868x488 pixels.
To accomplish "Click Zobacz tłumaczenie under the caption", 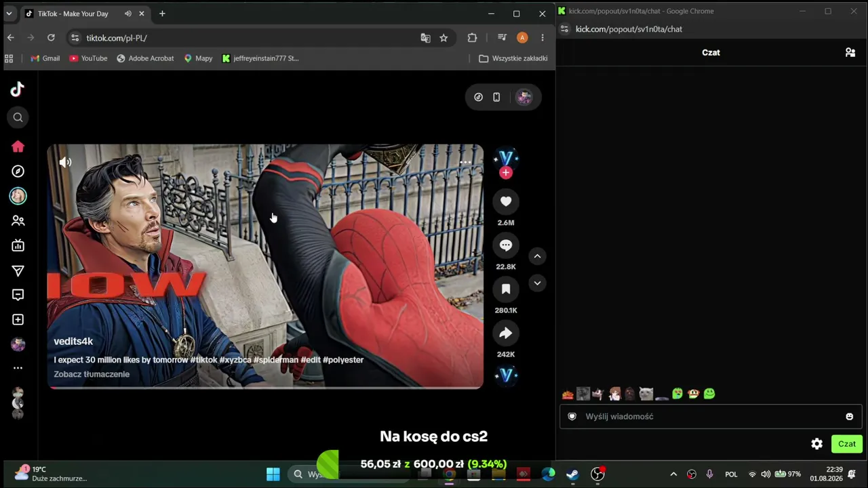I will tap(92, 374).
